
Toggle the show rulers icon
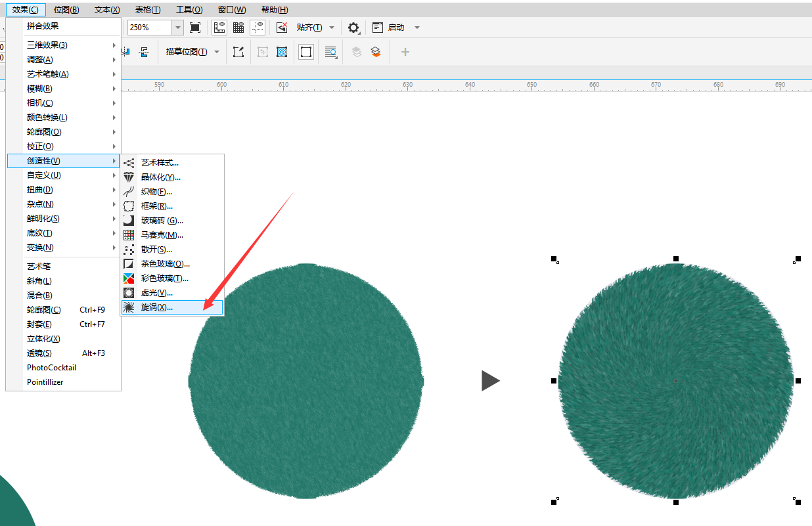pyautogui.click(x=219, y=28)
